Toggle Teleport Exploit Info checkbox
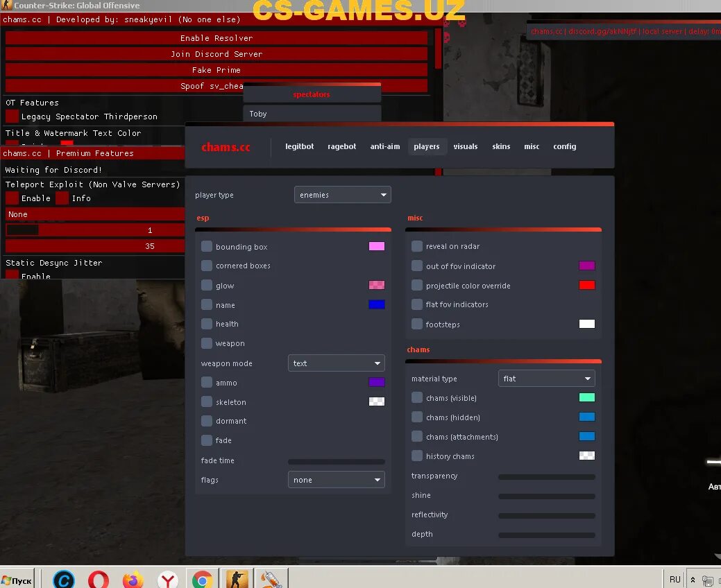The height and width of the screenshot is (588, 721). click(62, 198)
